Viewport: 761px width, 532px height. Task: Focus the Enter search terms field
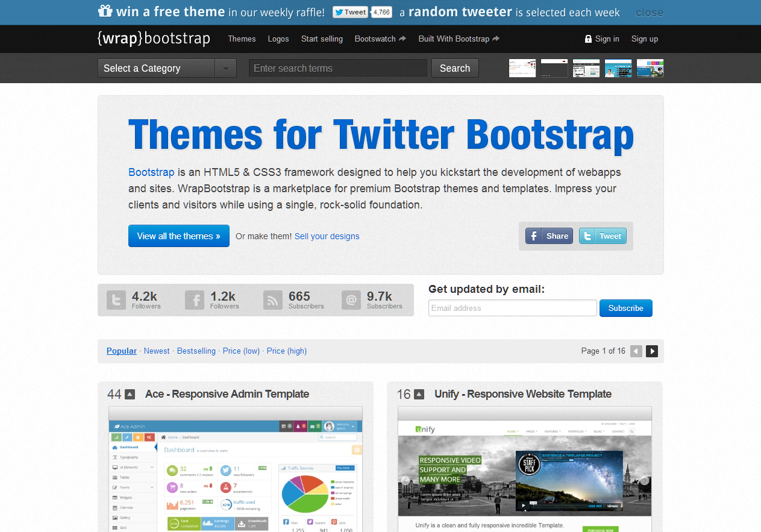click(338, 68)
